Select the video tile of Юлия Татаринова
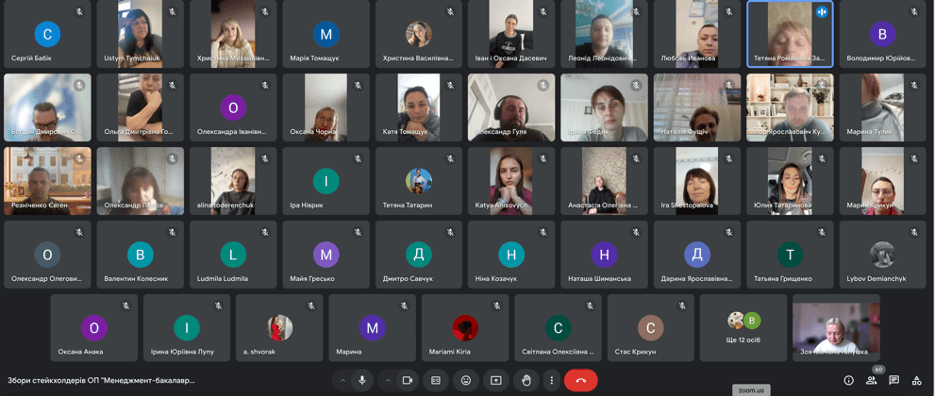 coord(790,181)
